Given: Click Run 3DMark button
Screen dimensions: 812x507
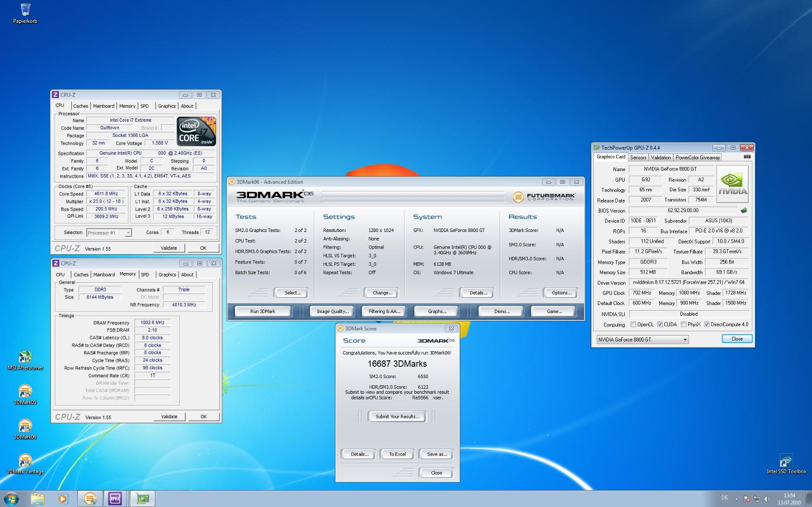Looking at the screenshot, I should click(263, 311).
